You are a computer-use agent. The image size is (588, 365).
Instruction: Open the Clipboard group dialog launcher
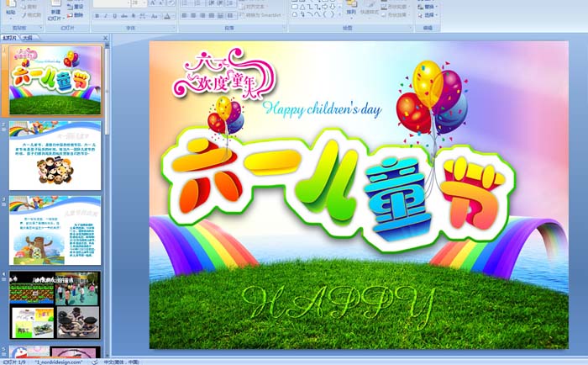click(41, 28)
